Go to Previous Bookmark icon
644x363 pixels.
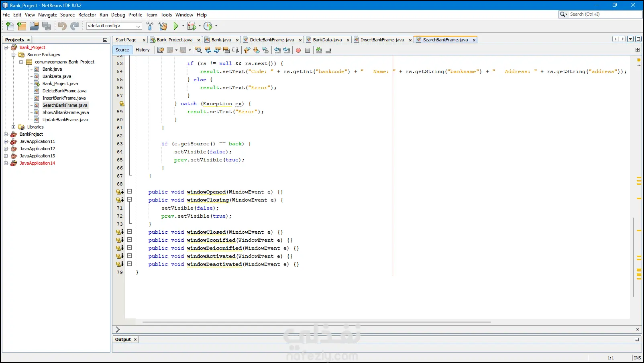point(247,50)
